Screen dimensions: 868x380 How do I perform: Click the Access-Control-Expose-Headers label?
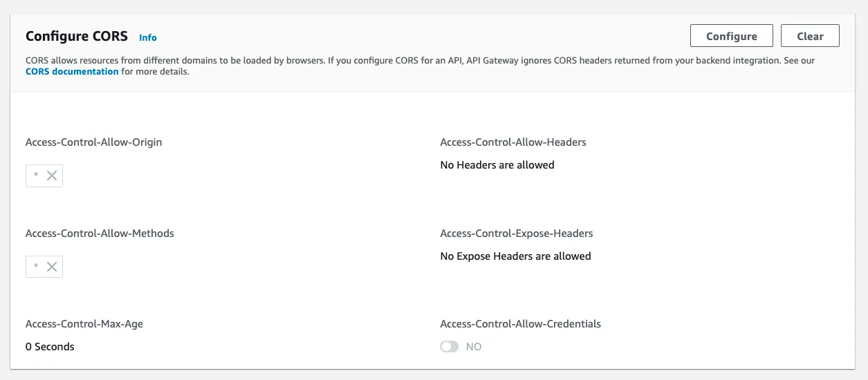517,234
